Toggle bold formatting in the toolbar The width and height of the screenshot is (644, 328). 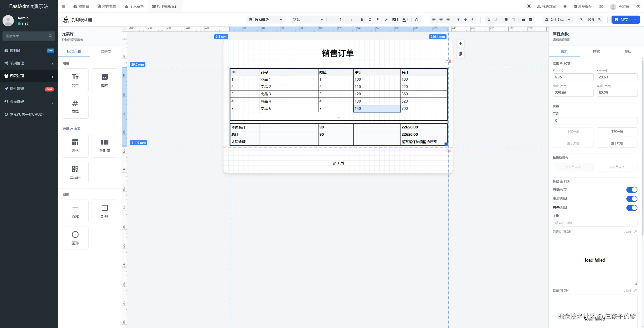tap(362, 20)
